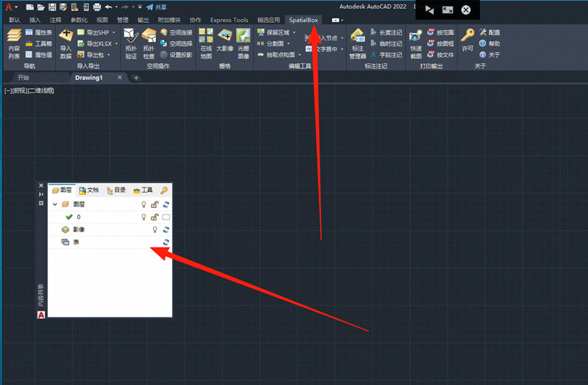Toggle the lock on layer 0
The image size is (588, 385).
154,217
